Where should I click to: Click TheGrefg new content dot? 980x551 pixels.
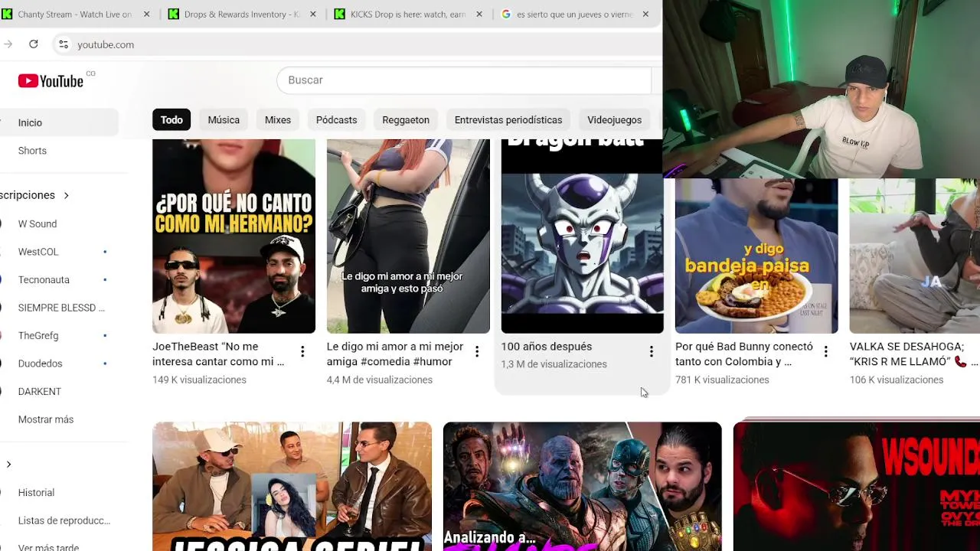(105, 336)
